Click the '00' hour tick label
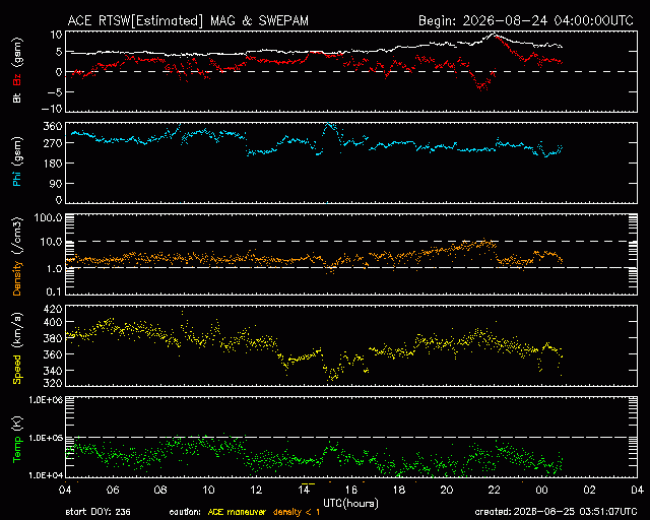The height and width of the screenshot is (520, 650). click(x=542, y=490)
